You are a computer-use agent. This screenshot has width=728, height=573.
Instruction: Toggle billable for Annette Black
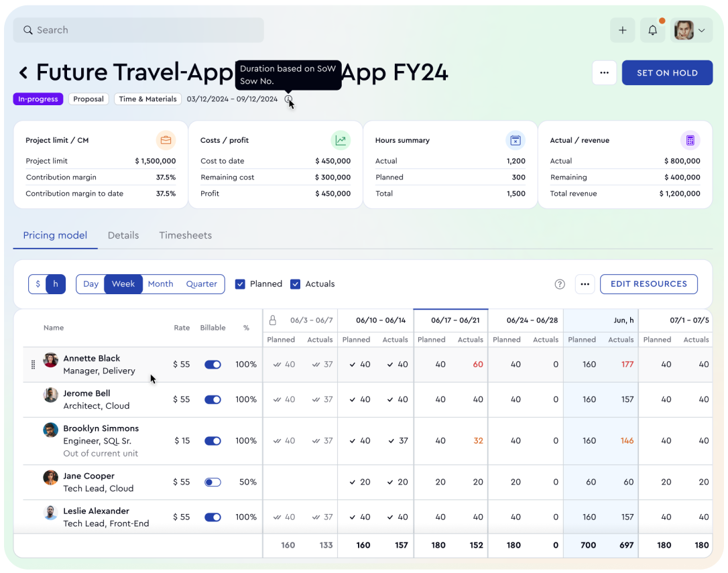coord(213,365)
